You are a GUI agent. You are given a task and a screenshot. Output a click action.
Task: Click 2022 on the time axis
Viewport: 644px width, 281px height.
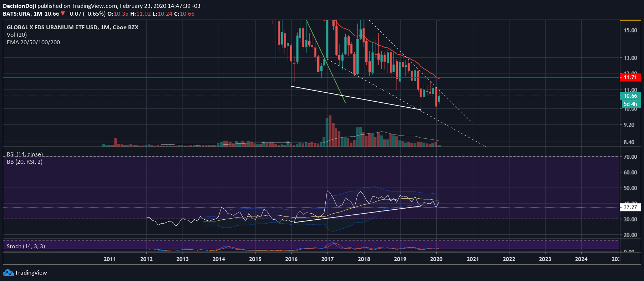tap(509, 259)
